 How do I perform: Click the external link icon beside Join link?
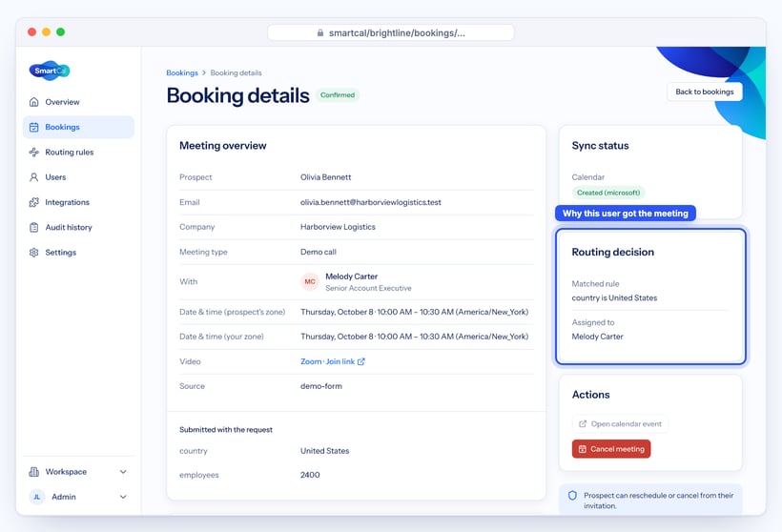pos(361,361)
